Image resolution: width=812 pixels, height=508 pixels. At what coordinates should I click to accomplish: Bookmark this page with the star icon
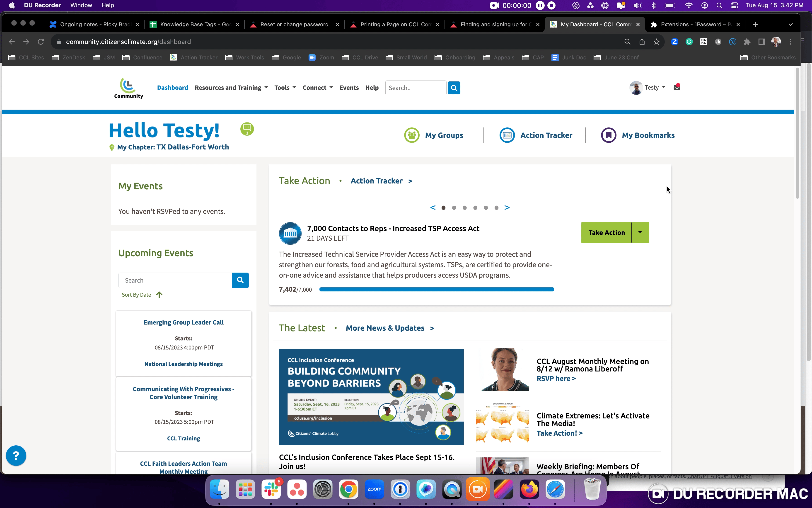(656, 42)
